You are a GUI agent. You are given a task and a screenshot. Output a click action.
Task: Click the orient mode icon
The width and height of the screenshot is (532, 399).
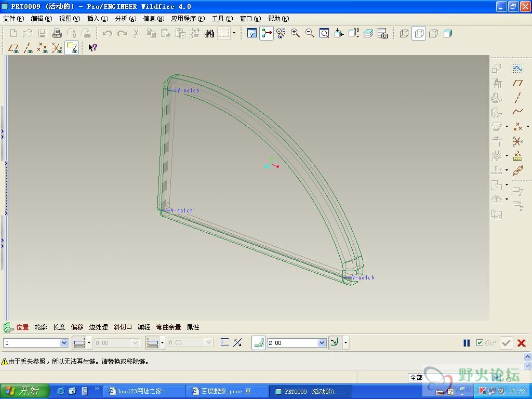click(281, 33)
